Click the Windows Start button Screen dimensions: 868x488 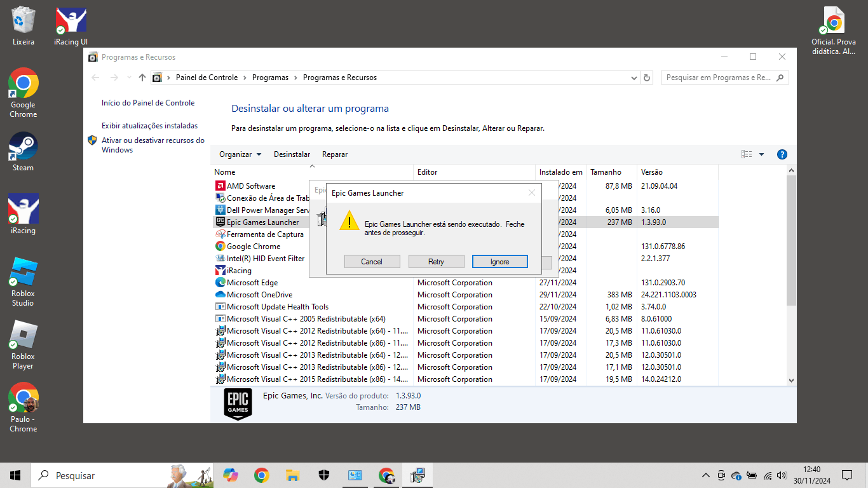point(15,475)
